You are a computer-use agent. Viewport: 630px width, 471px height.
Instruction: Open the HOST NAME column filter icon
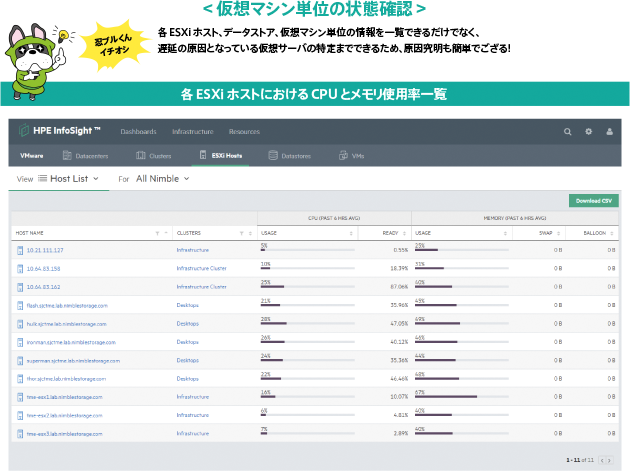pos(157,233)
